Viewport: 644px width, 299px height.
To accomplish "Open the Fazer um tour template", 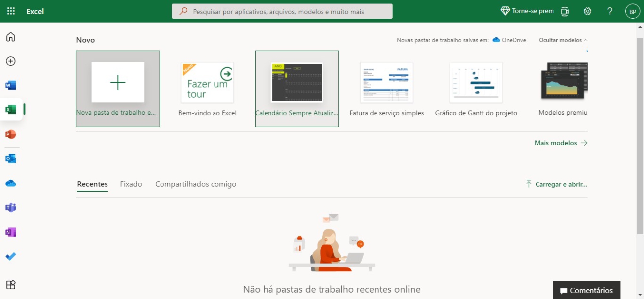I will pos(208,83).
